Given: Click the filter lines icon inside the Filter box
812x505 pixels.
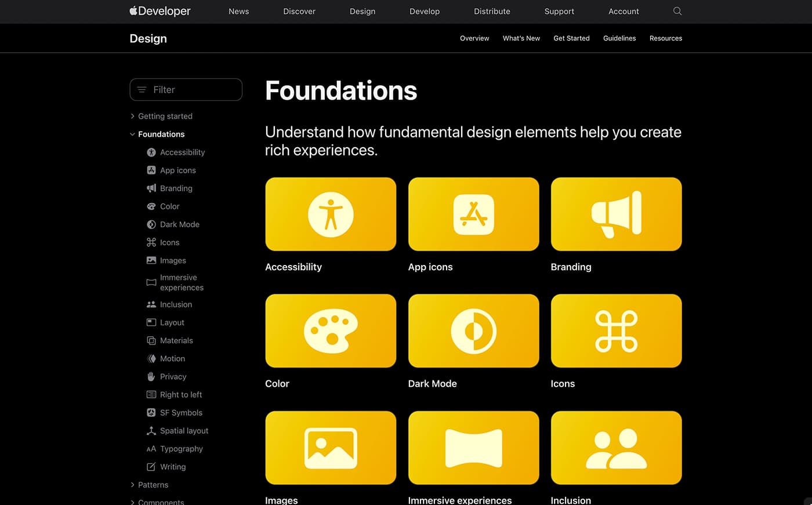Looking at the screenshot, I should pyautogui.click(x=142, y=89).
